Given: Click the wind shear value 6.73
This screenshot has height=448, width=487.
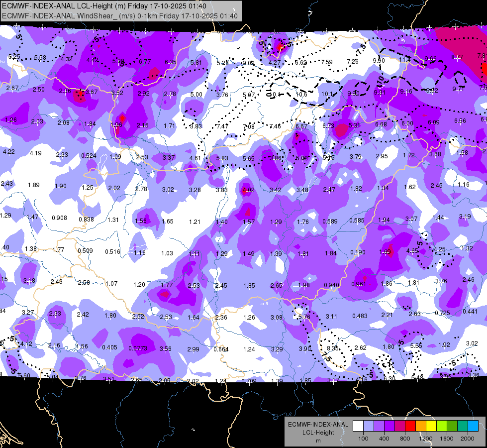Looking at the screenshot, I should (x=328, y=125).
